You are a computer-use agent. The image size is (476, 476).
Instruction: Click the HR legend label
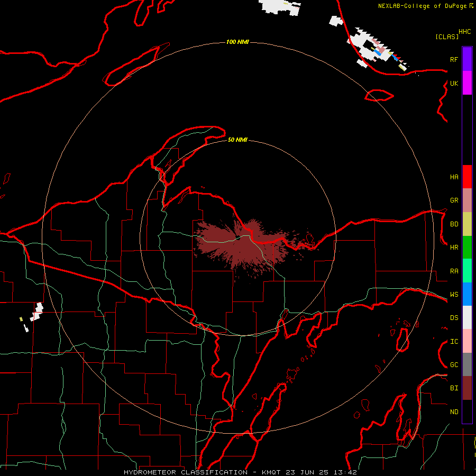click(454, 248)
